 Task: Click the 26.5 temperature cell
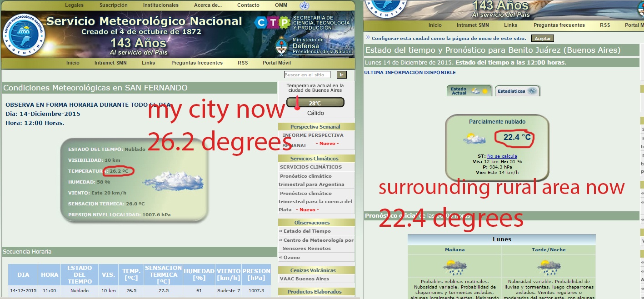131,290
